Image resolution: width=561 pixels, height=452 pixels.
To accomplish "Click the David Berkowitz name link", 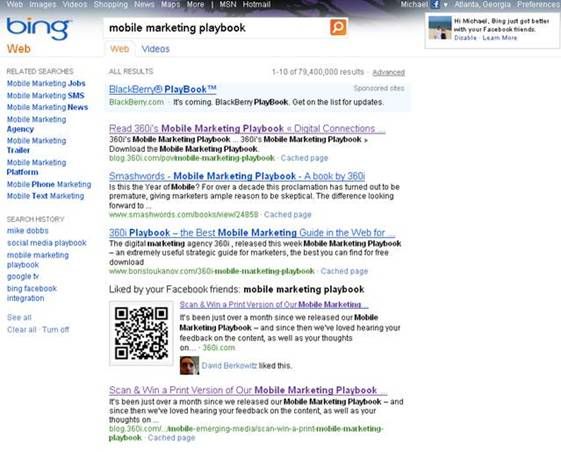I will 229,366.
